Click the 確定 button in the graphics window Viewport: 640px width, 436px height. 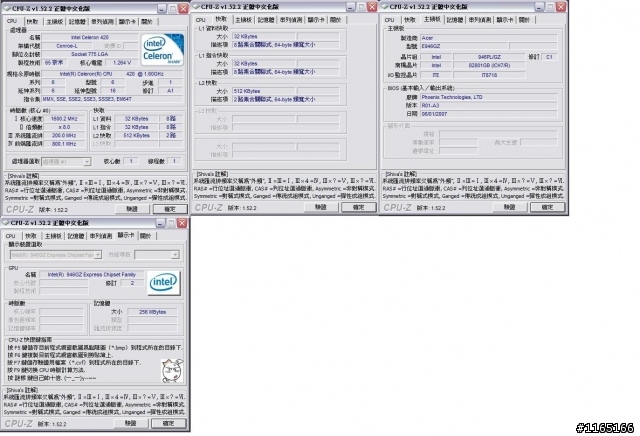(169, 423)
